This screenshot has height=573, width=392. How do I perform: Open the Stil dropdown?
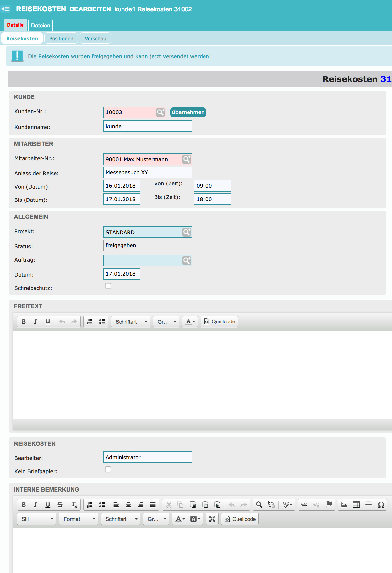click(37, 519)
